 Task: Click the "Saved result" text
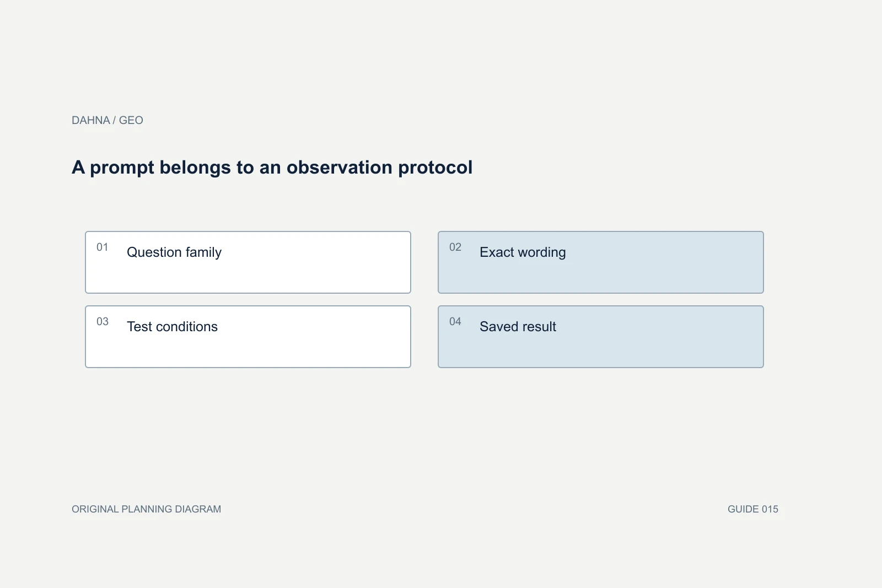click(x=518, y=327)
